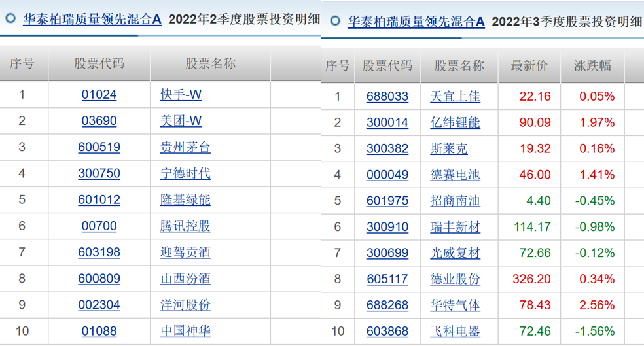Open stock code 603868
Screen dimensions: 644x346
coord(387,331)
